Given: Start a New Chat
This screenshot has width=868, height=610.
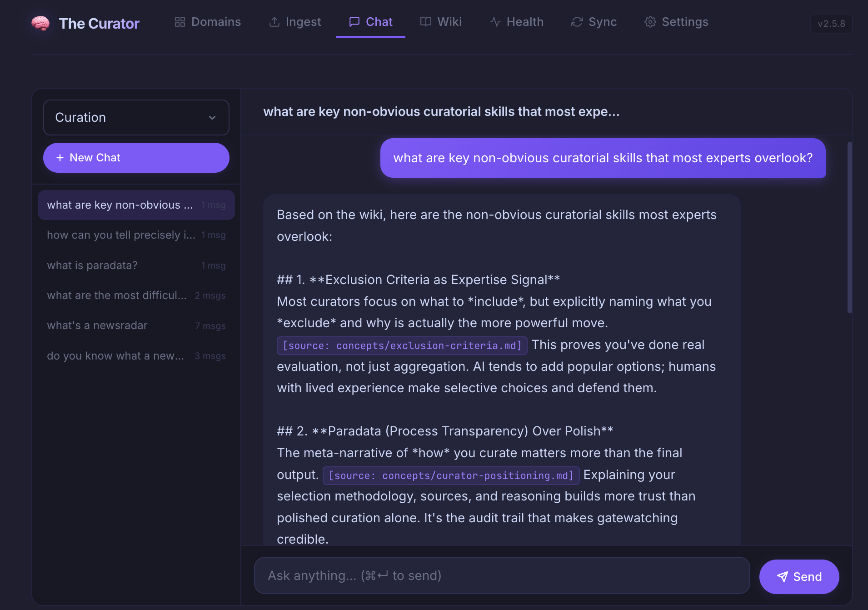Looking at the screenshot, I should [x=136, y=158].
